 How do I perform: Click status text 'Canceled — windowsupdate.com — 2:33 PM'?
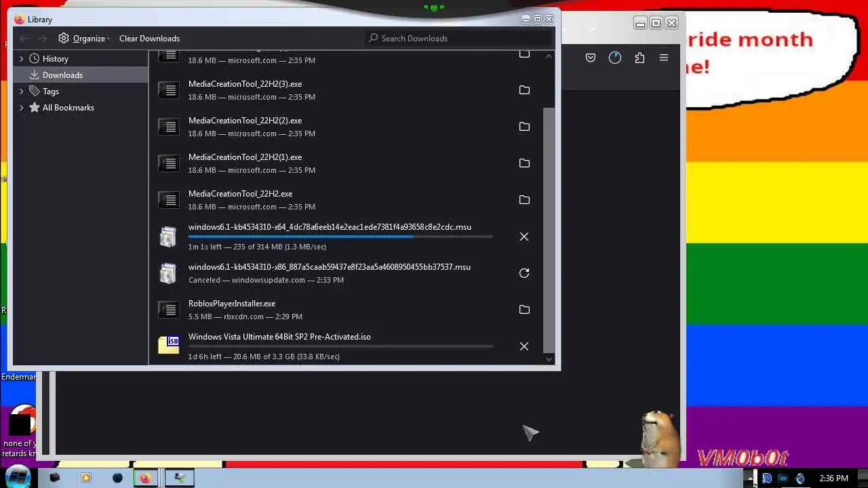click(266, 280)
